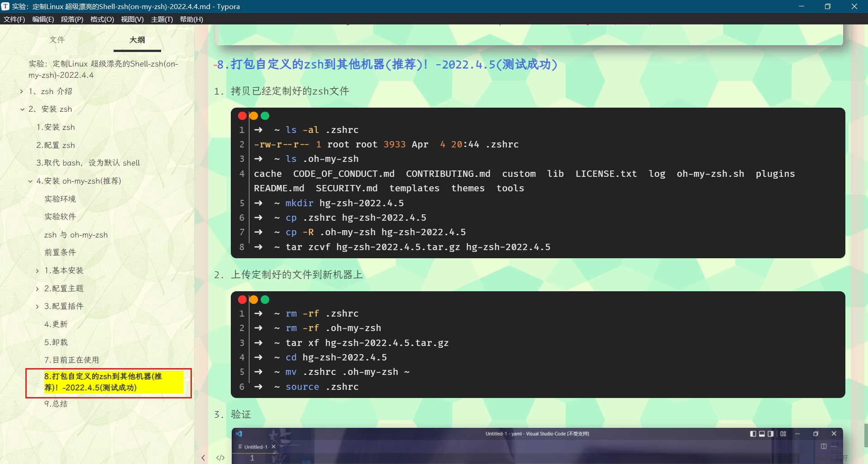Expand the "3.配置插件" outline entry
868x464 pixels.
tap(37, 306)
